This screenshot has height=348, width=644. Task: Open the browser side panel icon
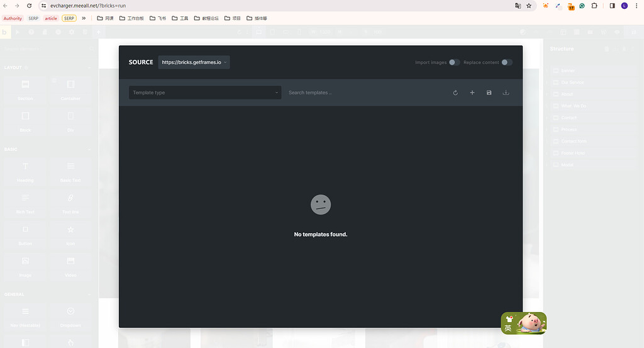coord(612,6)
